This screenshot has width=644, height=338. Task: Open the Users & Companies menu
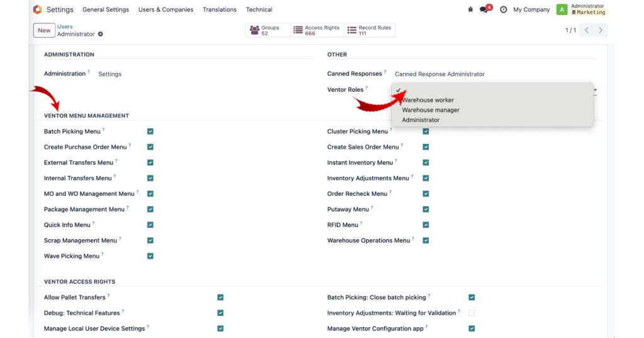[x=165, y=9]
